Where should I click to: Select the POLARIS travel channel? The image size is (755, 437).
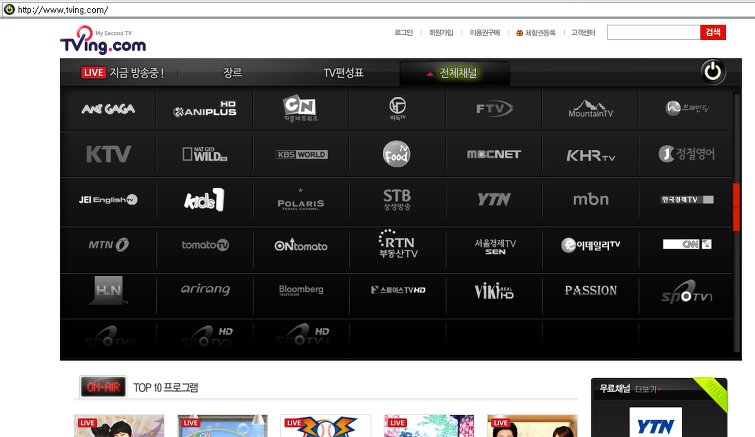click(301, 201)
